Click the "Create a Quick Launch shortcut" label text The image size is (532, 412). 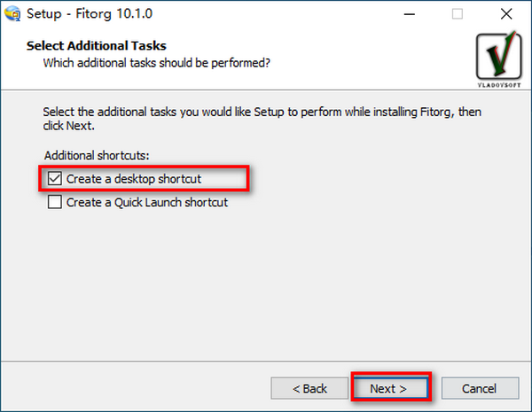coord(147,202)
